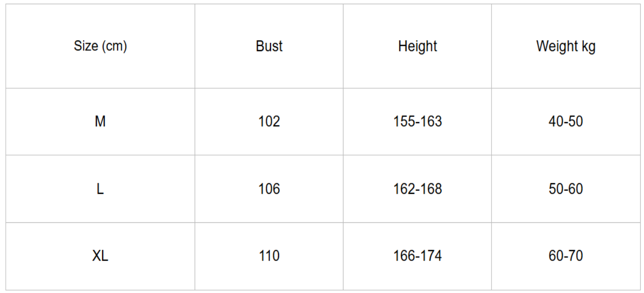Viewport: 644px width, 293px height.
Task: Select the height range 162-168
Action: [x=417, y=189]
